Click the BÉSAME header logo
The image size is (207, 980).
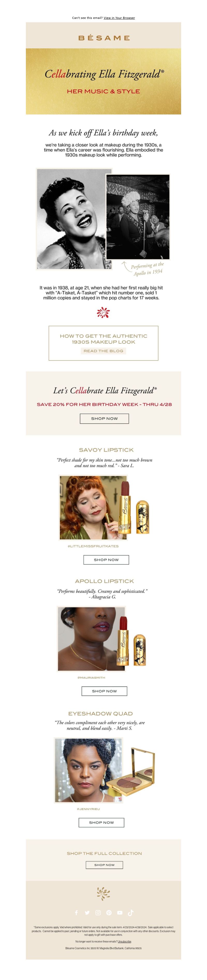(103, 38)
